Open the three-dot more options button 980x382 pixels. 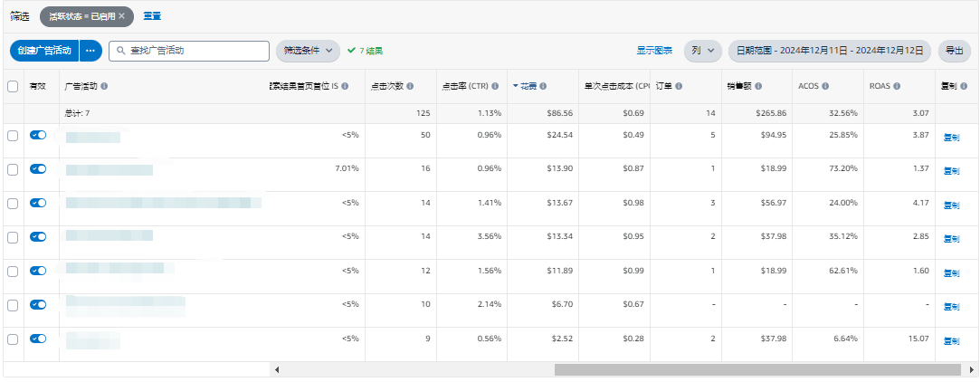90,51
